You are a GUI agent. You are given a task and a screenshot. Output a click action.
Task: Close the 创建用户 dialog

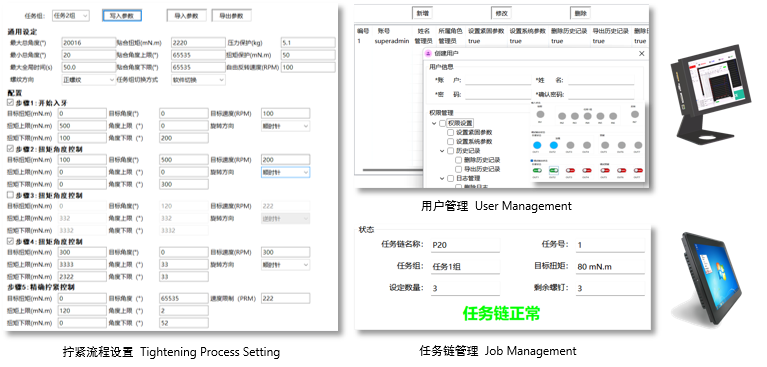tap(642, 53)
